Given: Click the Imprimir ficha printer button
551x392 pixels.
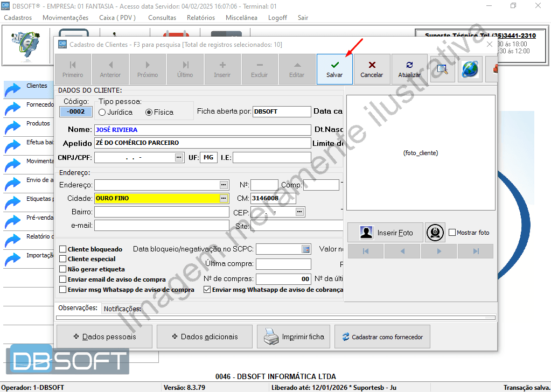Looking at the screenshot, I should [294, 337].
